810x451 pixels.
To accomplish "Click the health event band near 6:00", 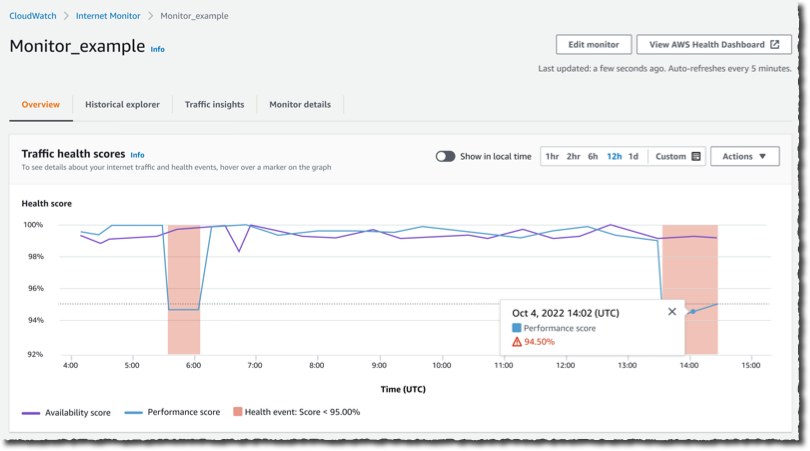I will coord(184,289).
